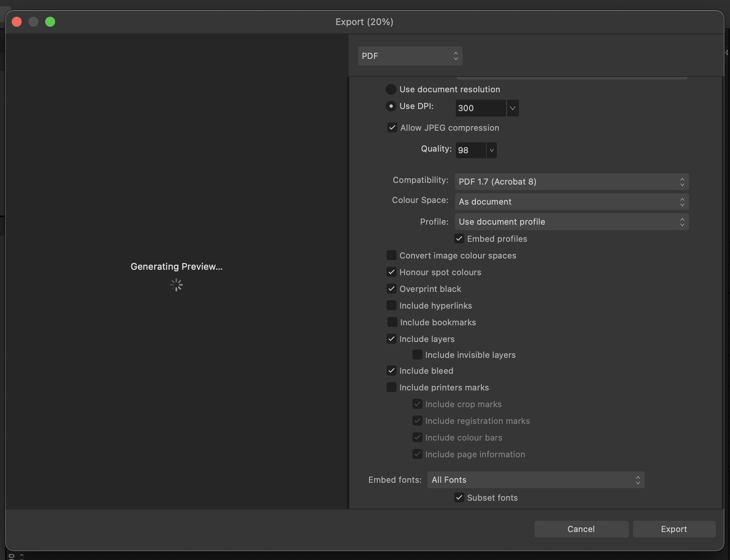Enable Convert image colour spaces

392,256
